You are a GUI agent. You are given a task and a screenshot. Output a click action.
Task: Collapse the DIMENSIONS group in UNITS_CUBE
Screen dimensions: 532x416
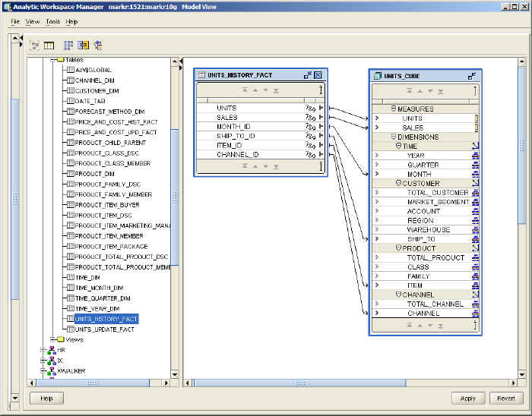click(394, 137)
